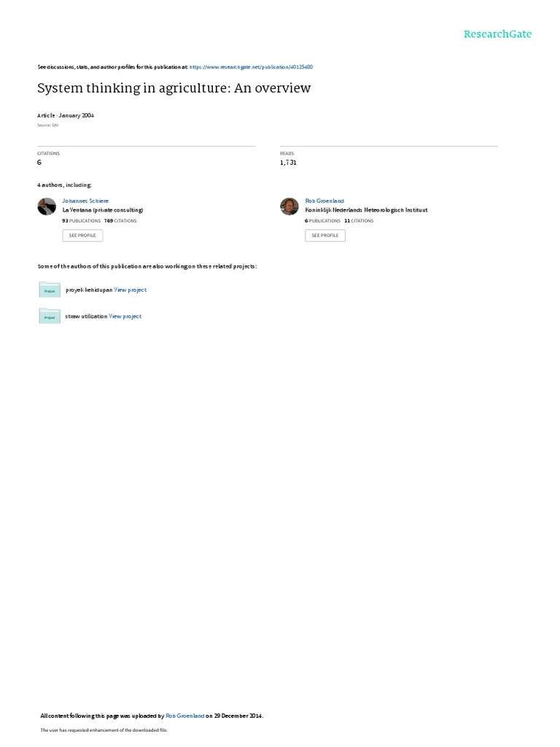Click the article title System thinking in agriculture

coord(174,88)
